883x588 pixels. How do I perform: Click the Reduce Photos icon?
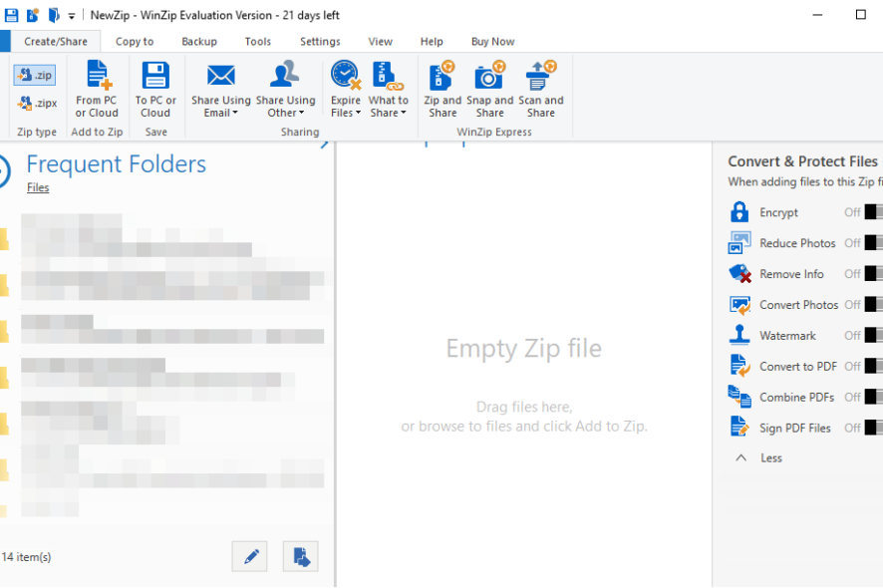[739, 243]
